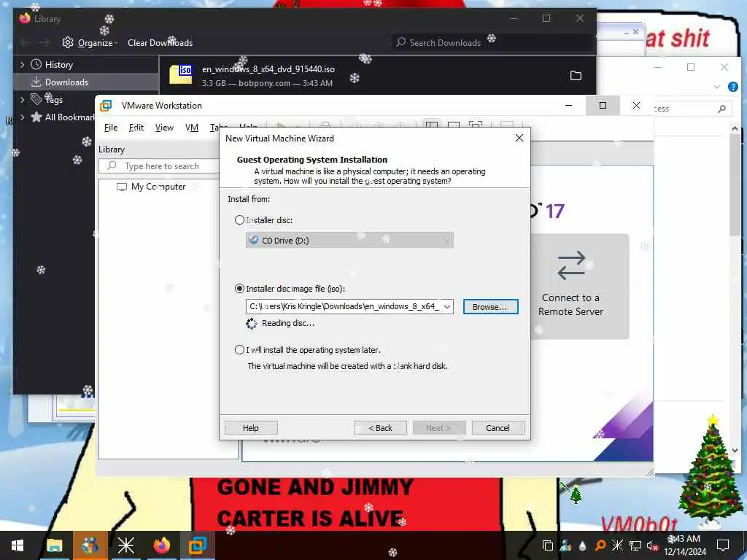Open the View menu in VMware Workstation
Screen dimensions: 747x560
[164, 128]
